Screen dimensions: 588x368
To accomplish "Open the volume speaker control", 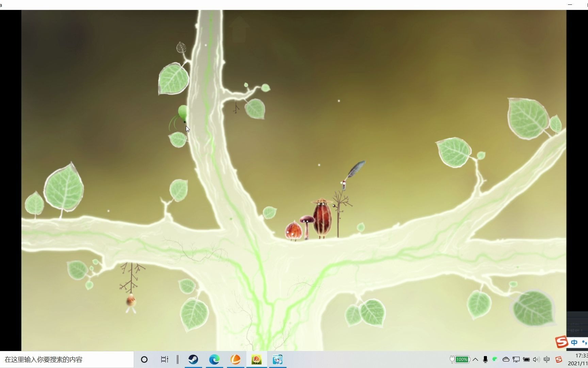I will pos(537,359).
